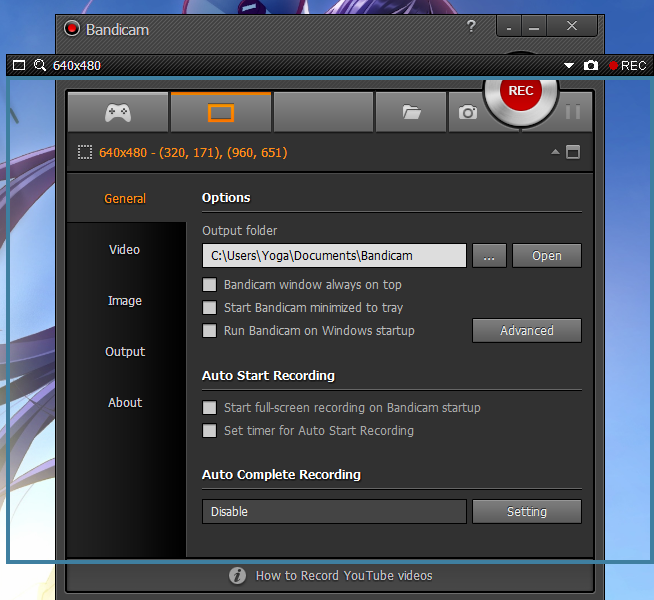Click the camera screenshot icon in main toolbar

[468, 112]
